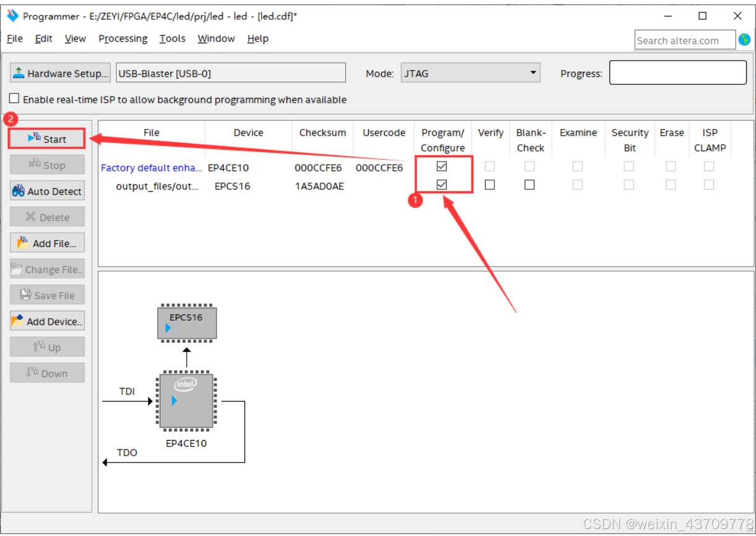
Task: Click the globe icon beside search
Action: (744, 40)
